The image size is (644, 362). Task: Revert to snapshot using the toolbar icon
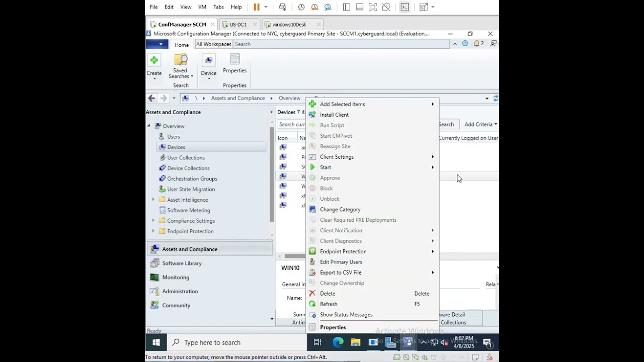pos(314,7)
